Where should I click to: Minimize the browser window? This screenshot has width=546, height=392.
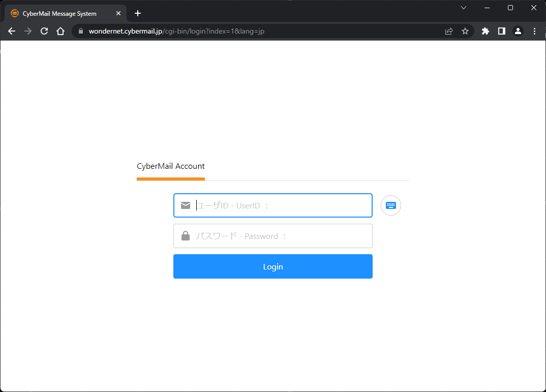click(487, 8)
